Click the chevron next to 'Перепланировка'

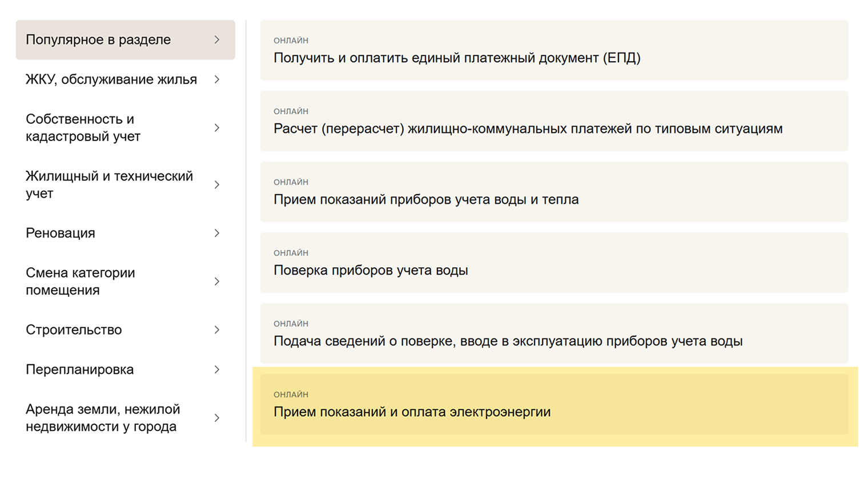217,370
